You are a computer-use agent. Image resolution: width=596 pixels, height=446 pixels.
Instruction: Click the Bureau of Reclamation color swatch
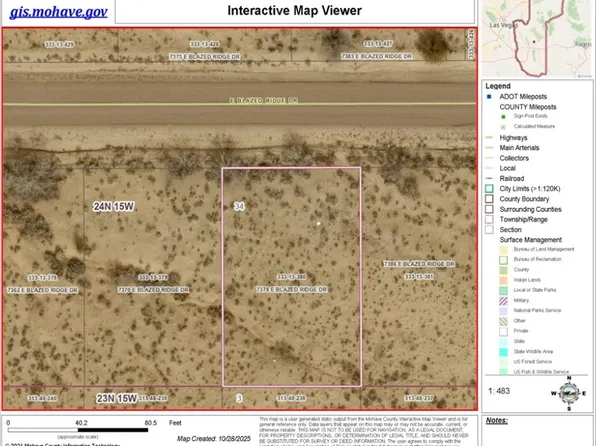(x=503, y=260)
